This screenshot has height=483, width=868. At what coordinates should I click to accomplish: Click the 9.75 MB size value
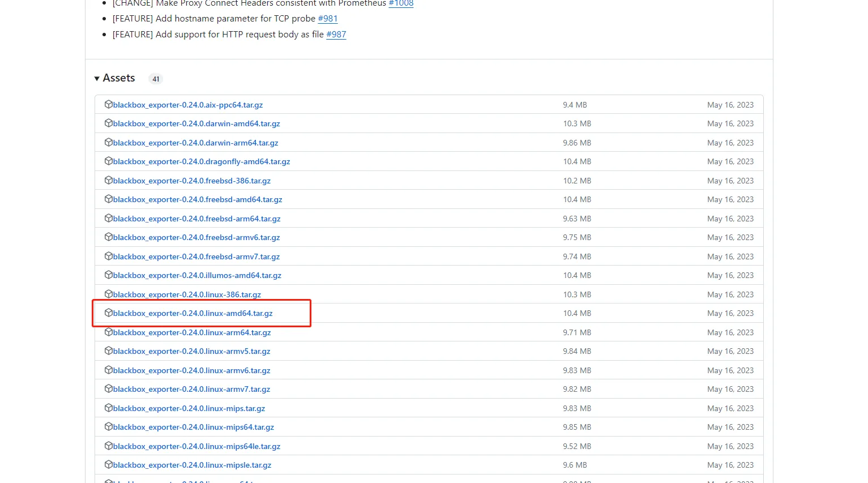pyautogui.click(x=577, y=237)
